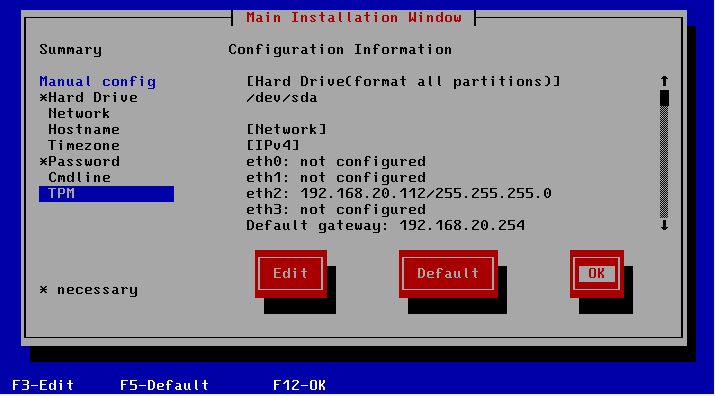Select Hostname in the summary list
The image size is (715, 396).
84,130
